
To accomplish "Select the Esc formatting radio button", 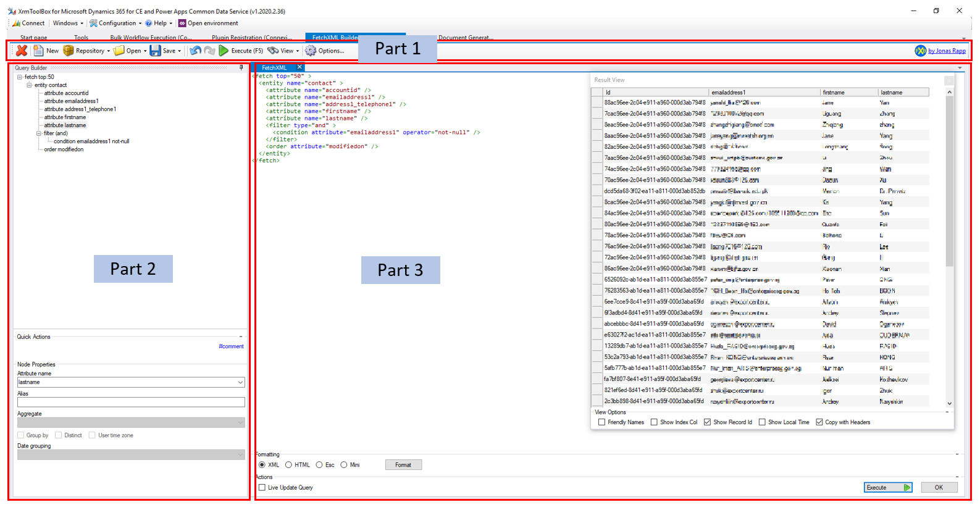I will tap(319, 465).
